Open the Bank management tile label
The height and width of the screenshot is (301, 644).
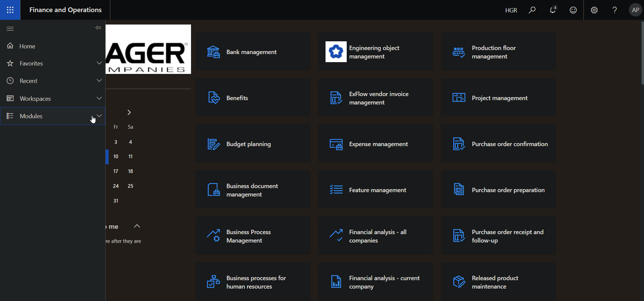(x=252, y=52)
